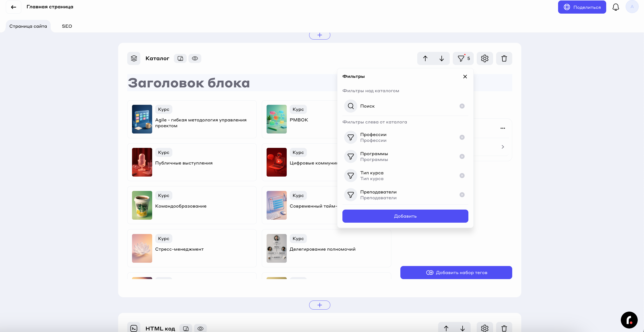Switch to Страница сайта tab
644x332 pixels.
pyautogui.click(x=28, y=26)
